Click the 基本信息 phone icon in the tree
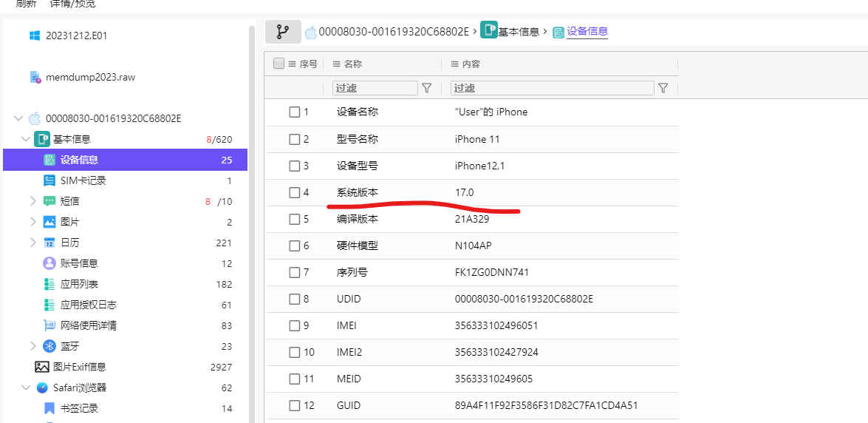This screenshot has width=868, height=423. [x=42, y=139]
